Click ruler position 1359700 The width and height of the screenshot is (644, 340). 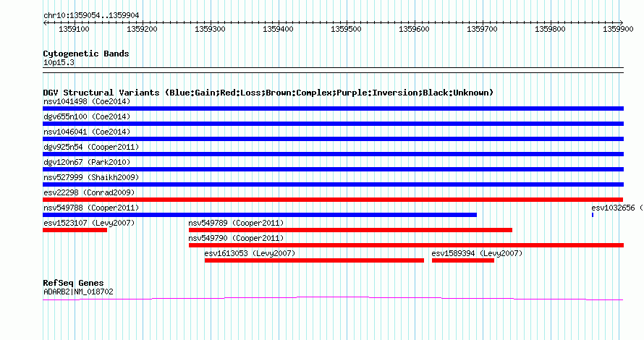pyautogui.click(x=482, y=29)
